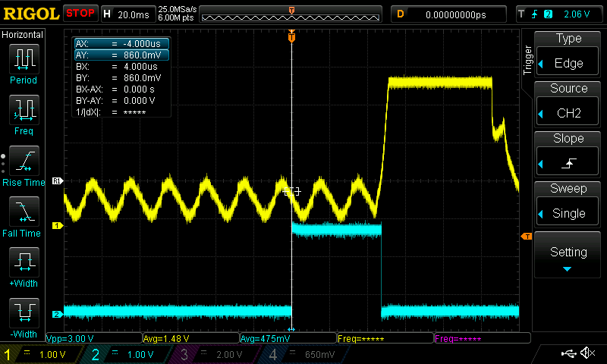Click the measurement menu page indicator dots

coord(3,164)
